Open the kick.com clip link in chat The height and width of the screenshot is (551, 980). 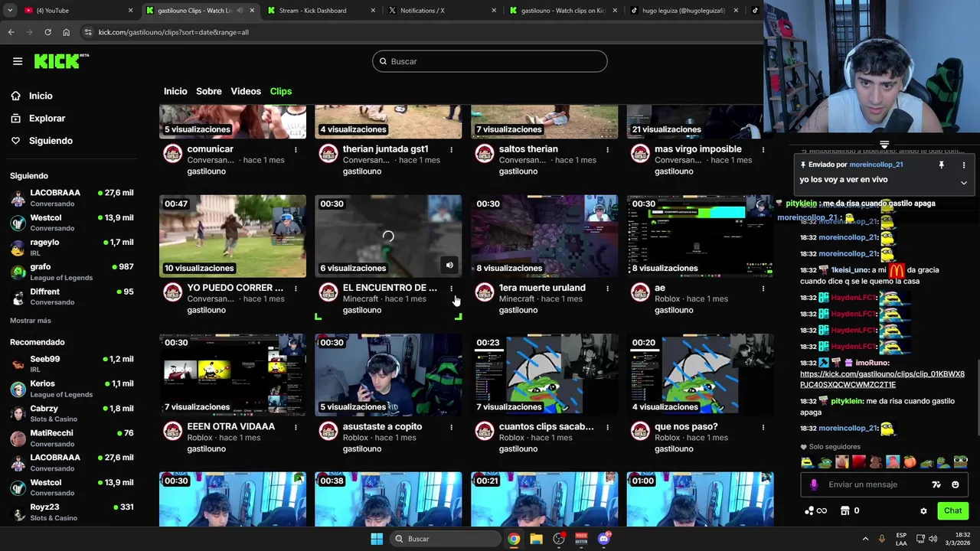[x=882, y=380]
